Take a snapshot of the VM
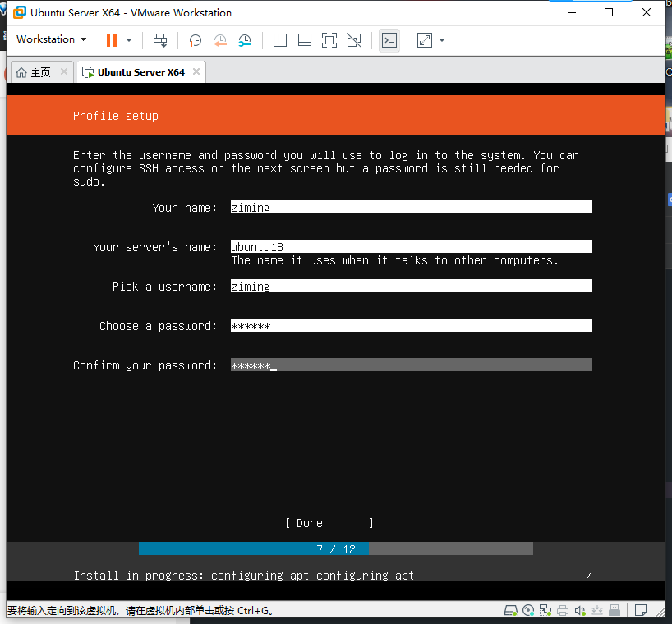The height and width of the screenshot is (624, 672). (195, 40)
